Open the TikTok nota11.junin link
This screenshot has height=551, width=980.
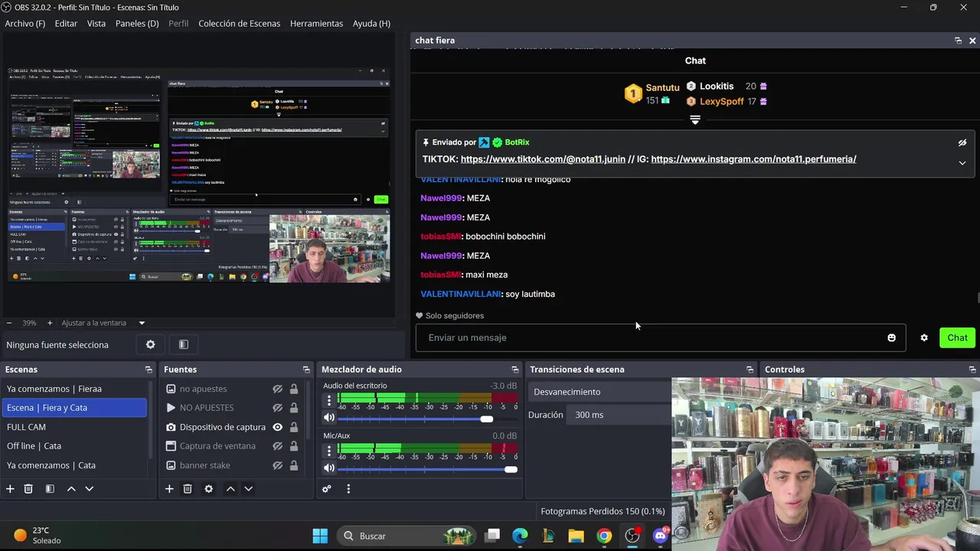click(543, 159)
